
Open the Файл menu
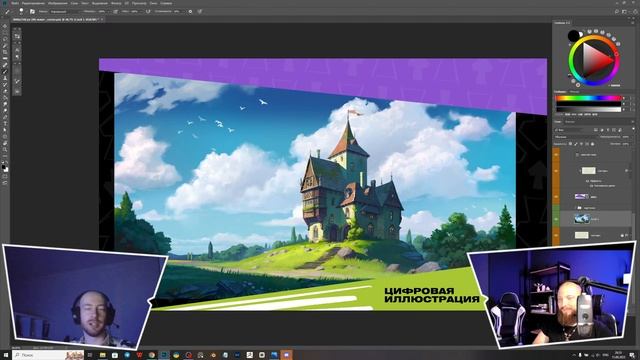point(15,3)
